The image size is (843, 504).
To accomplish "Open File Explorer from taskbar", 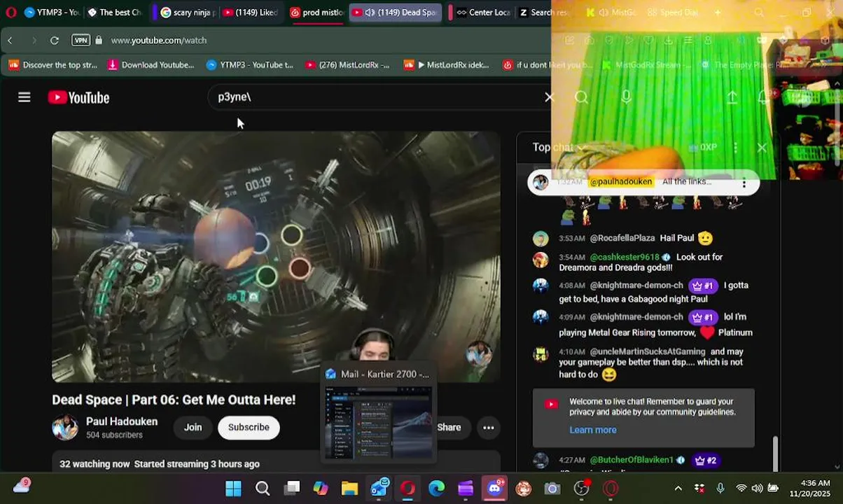I will coord(349,488).
